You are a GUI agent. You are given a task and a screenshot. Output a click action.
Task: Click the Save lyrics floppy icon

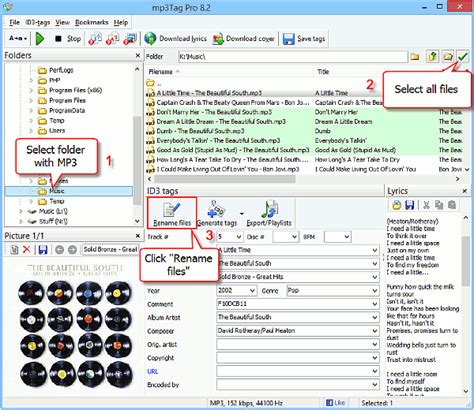(x=409, y=205)
